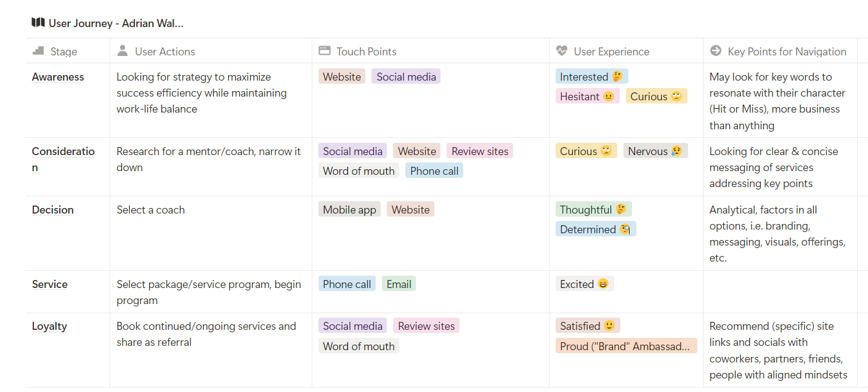Viewport: 868px width, 392px height.
Task: Click the Stage column stairs icon
Action: [x=38, y=51]
